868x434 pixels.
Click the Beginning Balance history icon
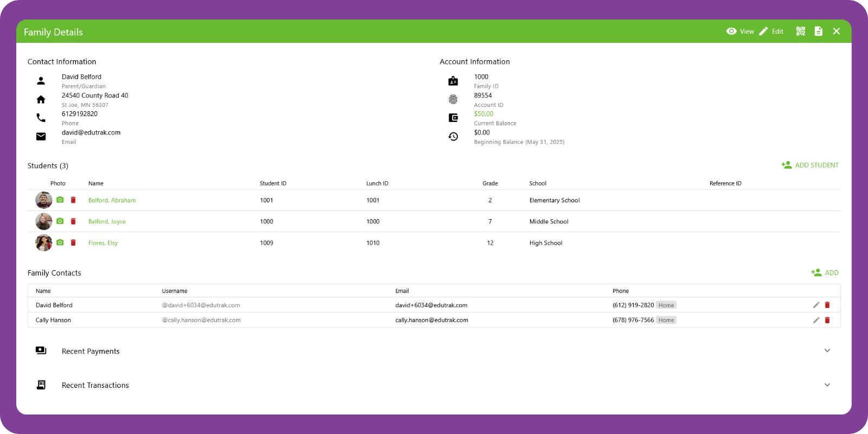point(453,136)
